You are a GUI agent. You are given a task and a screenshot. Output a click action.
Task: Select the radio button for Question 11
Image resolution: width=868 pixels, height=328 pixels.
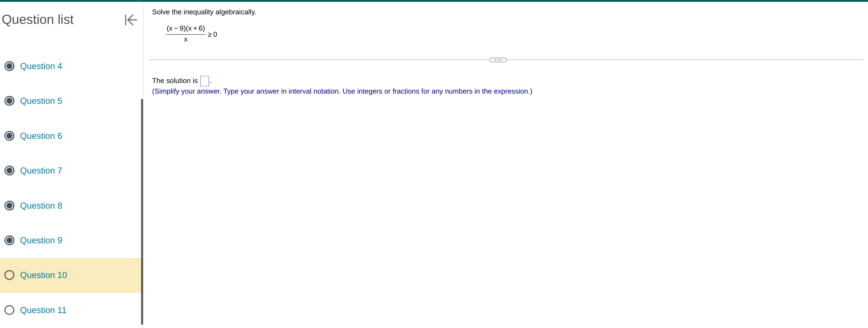pos(9,310)
